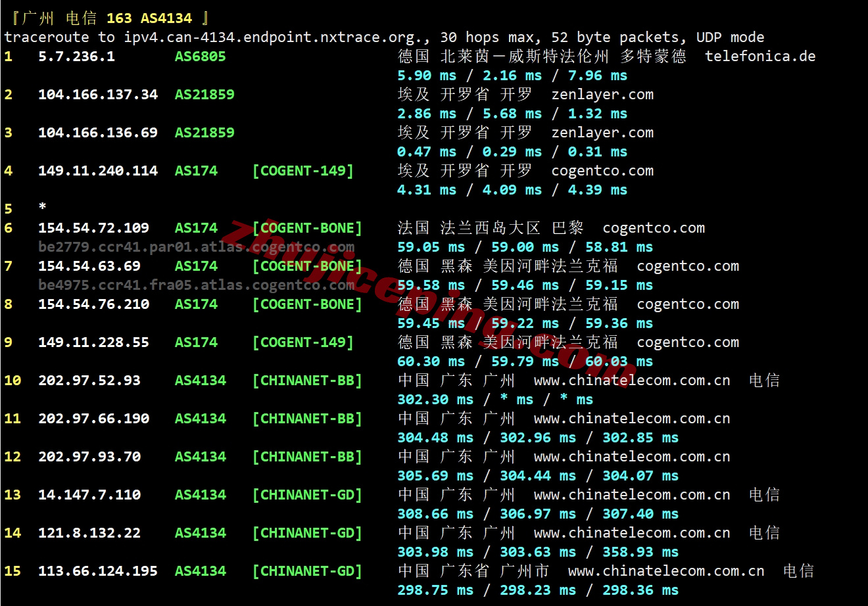This screenshot has height=606, width=868.
Task: Click IP address 202.97.66.190
Action: coord(93,419)
